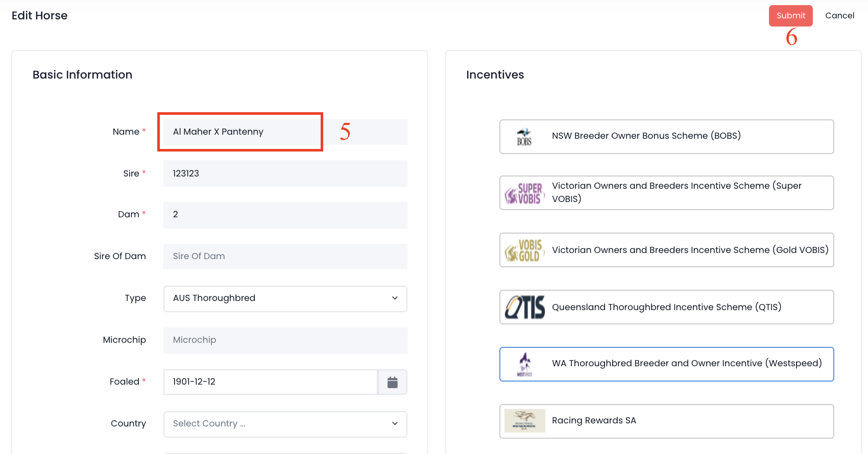This screenshot has width=868, height=454.
Task: Click the Sire Of Dam text field
Action: (x=285, y=257)
